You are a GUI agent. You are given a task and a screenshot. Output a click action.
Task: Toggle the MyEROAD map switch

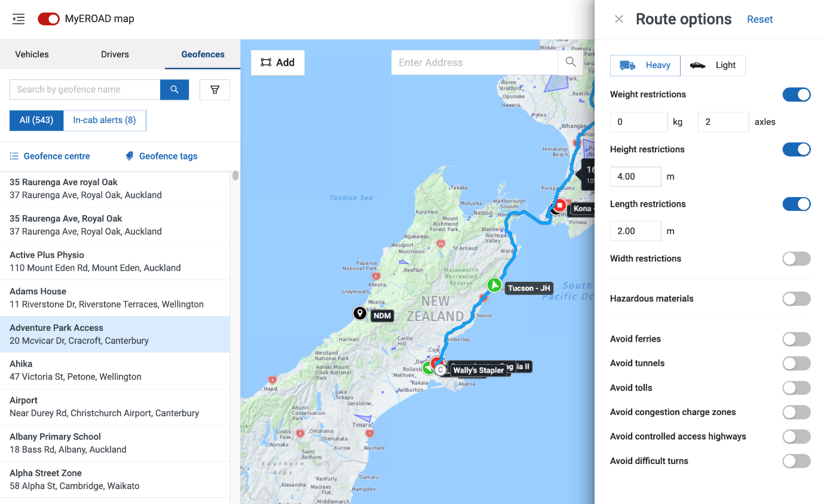click(x=48, y=19)
